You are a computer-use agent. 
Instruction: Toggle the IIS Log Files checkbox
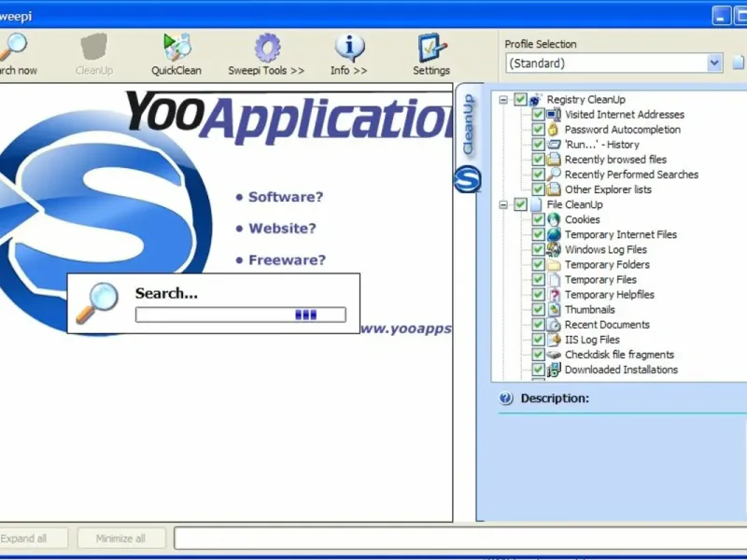coord(539,340)
